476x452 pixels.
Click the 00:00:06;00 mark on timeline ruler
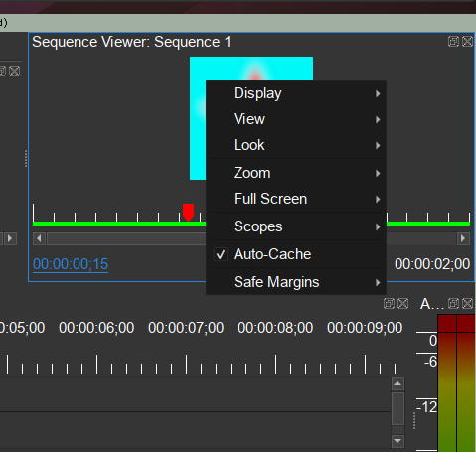[x=96, y=328]
